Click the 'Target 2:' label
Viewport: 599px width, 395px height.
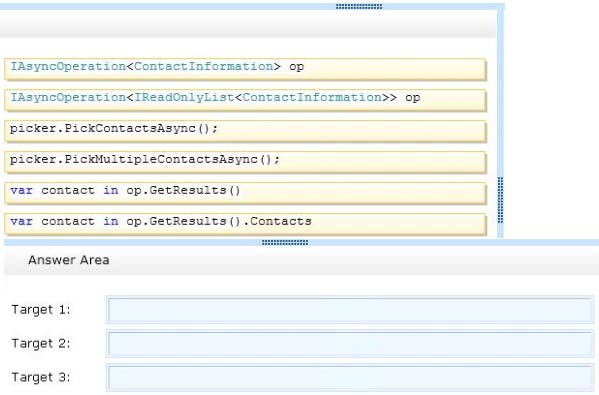tap(41, 343)
